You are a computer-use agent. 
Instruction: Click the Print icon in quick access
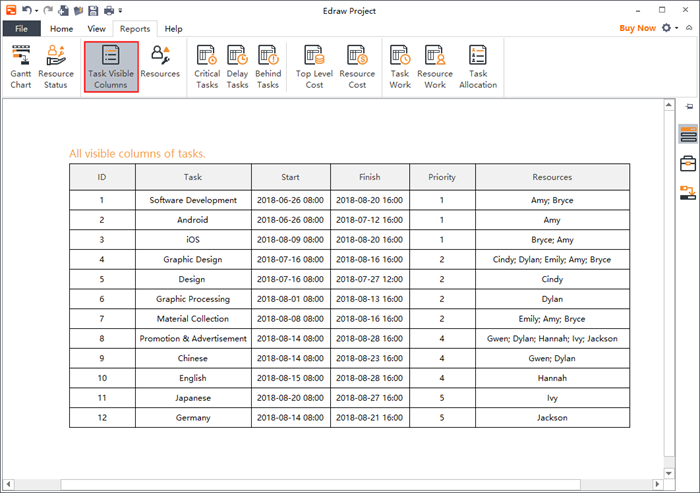[x=108, y=10]
